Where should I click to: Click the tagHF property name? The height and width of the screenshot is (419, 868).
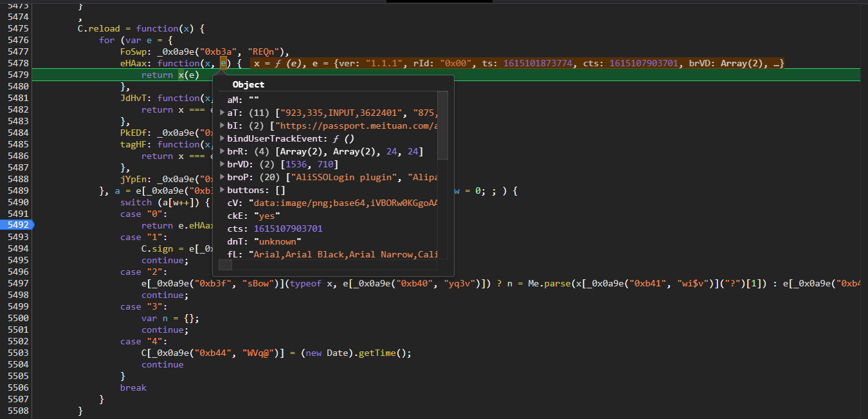pyautogui.click(x=133, y=144)
